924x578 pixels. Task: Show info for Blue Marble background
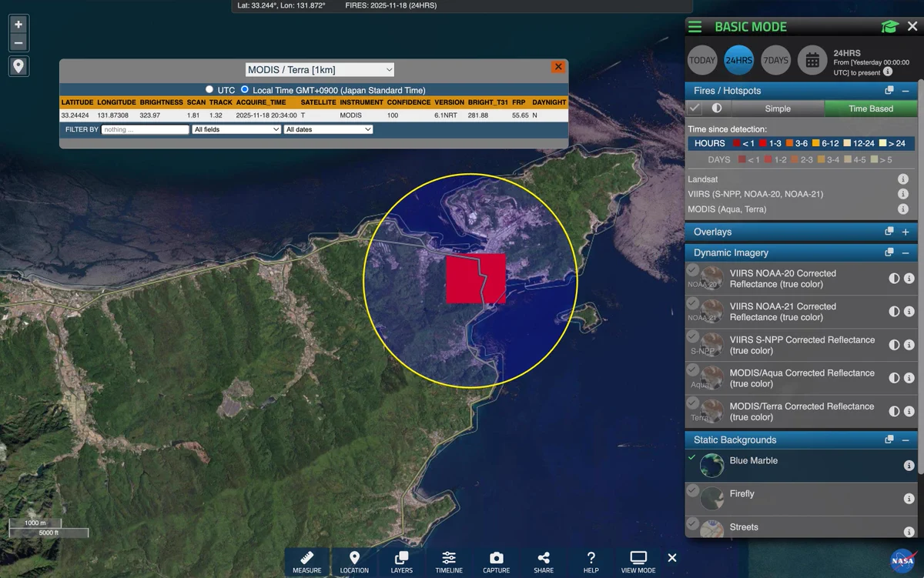909,466
